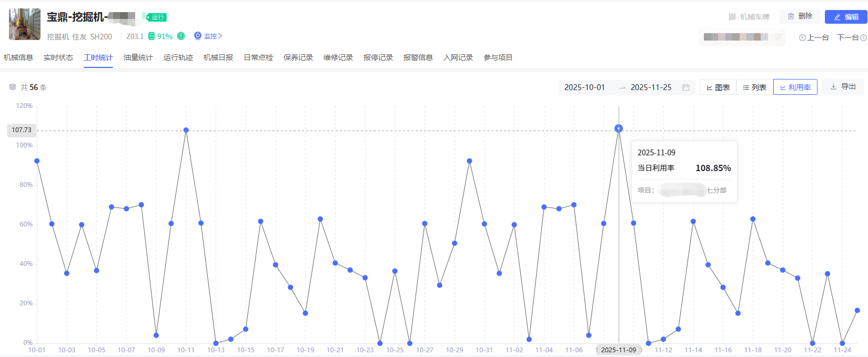The height and width of the screenshot is (357, 868).
Task: Click the 挖掘机 住友 SH200 model text
Action: (x=79, y=37)
